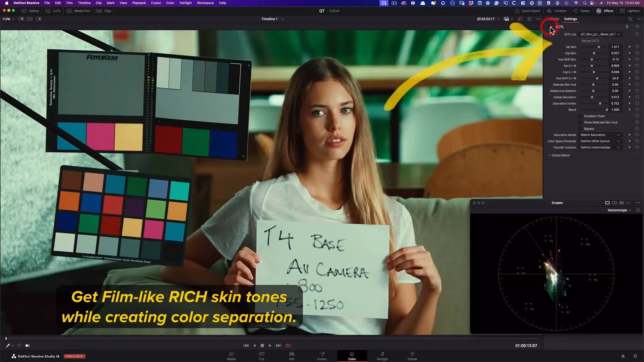This screenshot has height=362, width=644.
Task: Open the Playback menu
Action: coord(139,3)
